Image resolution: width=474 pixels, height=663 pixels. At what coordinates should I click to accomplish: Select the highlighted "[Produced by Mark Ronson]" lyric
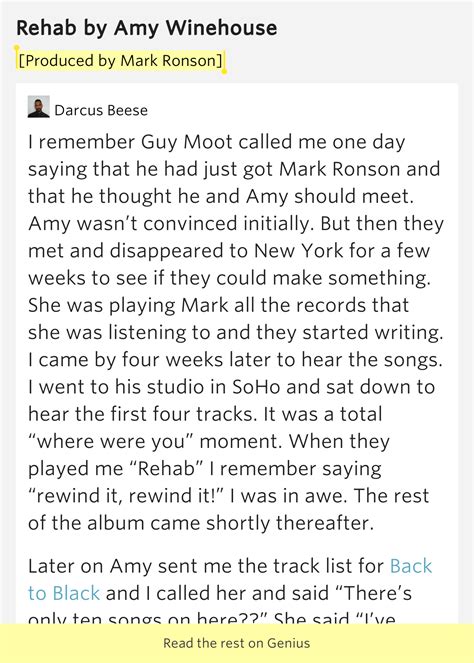point(121,60)
